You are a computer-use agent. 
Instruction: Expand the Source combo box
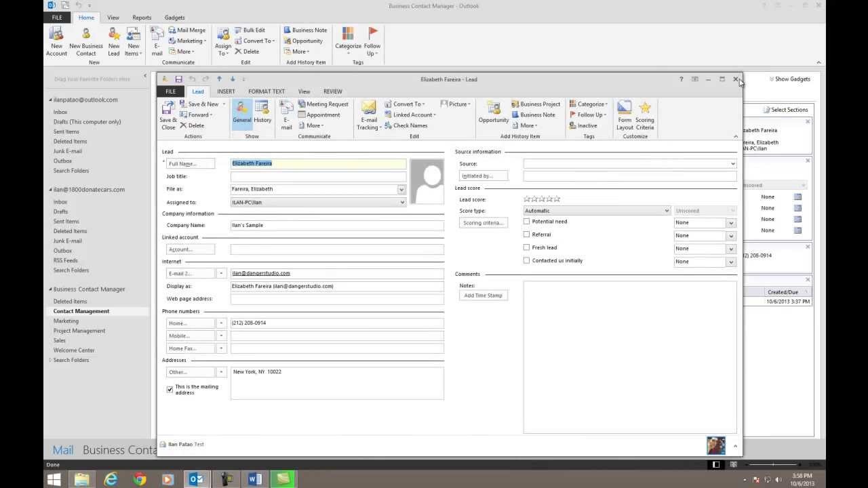coord(732,163)
